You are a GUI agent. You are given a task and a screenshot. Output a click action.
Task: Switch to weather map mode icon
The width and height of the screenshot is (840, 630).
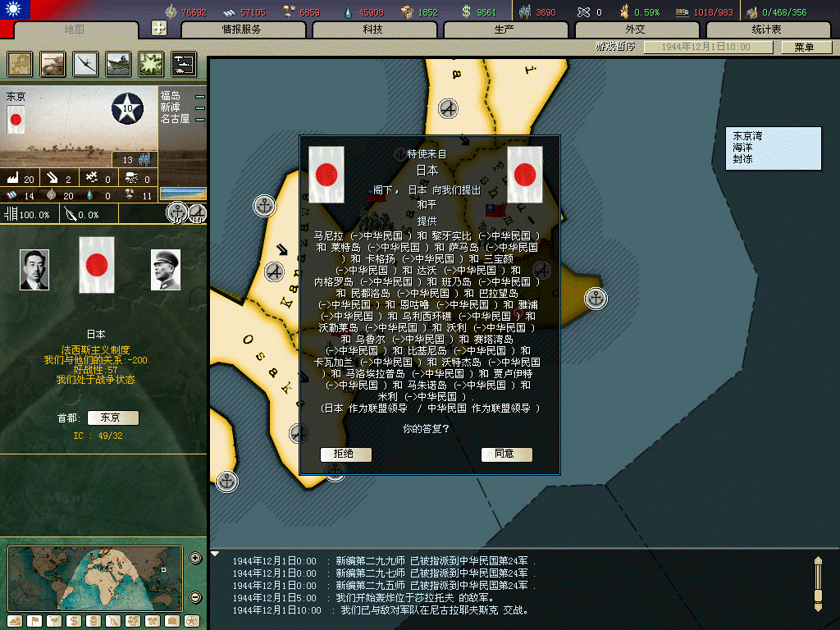click(x=54, y=621)
